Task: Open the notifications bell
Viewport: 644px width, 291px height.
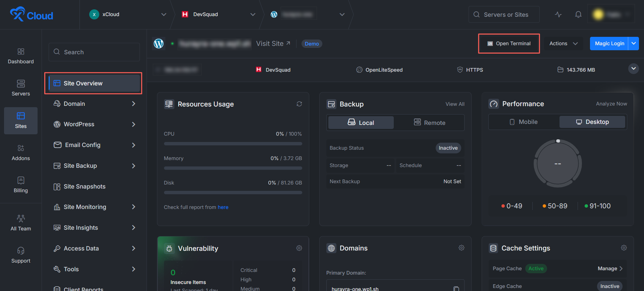Action: [x=578, y=14]
